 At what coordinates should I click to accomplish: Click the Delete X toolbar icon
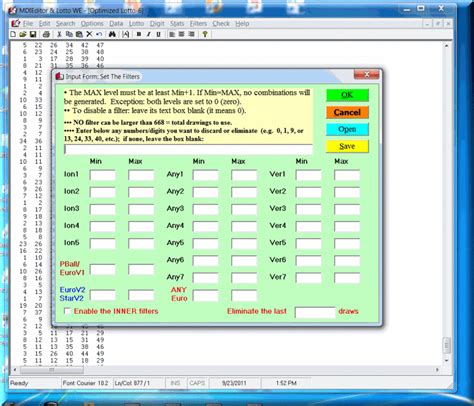point(89,34)
